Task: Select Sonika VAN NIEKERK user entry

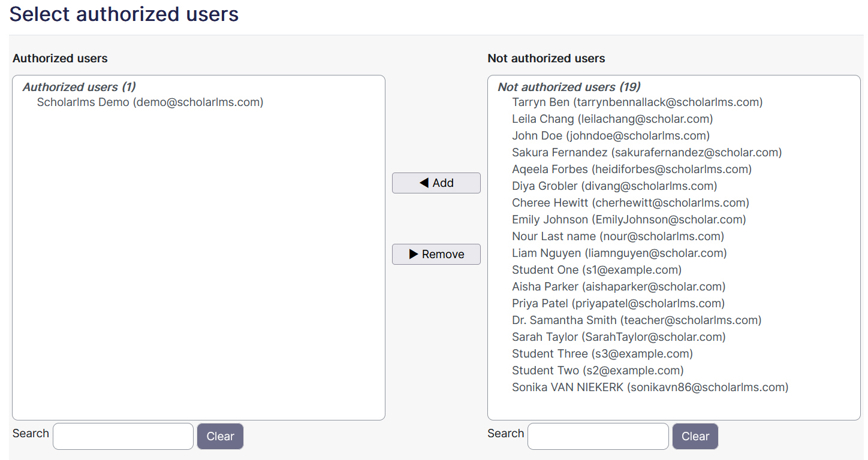Action: point(650,387)
